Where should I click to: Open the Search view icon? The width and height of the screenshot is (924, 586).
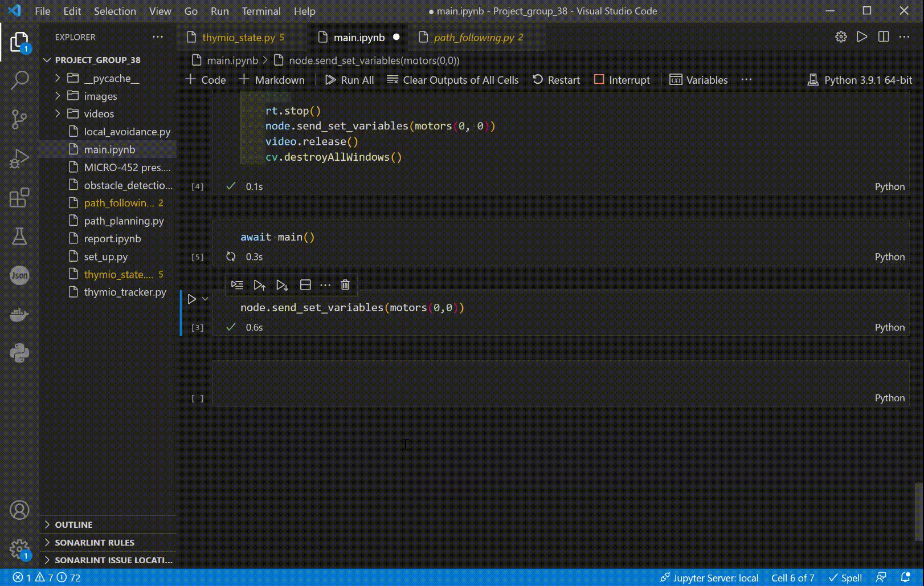19,80
